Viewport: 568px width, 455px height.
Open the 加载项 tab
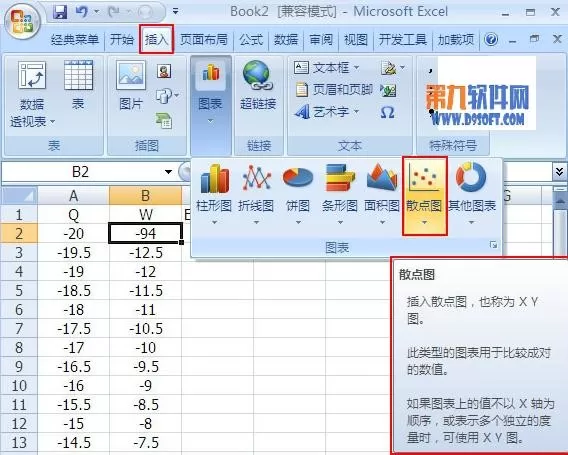pos(456,39)
